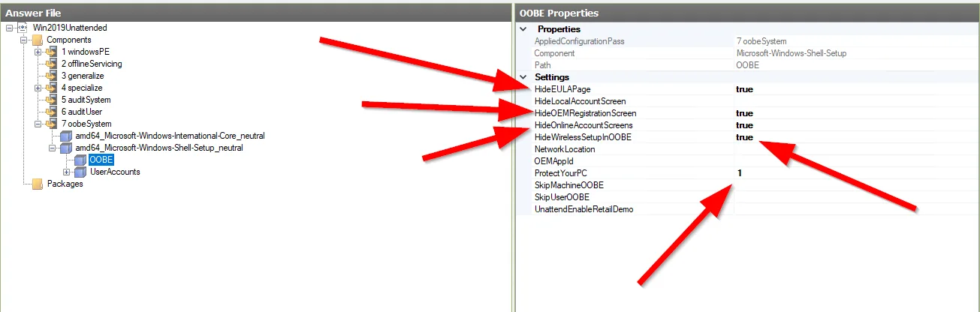Screen dimensions: 980x312
Task: Select the 7 oobeSystem tree label
Action: tap(86, 124)
